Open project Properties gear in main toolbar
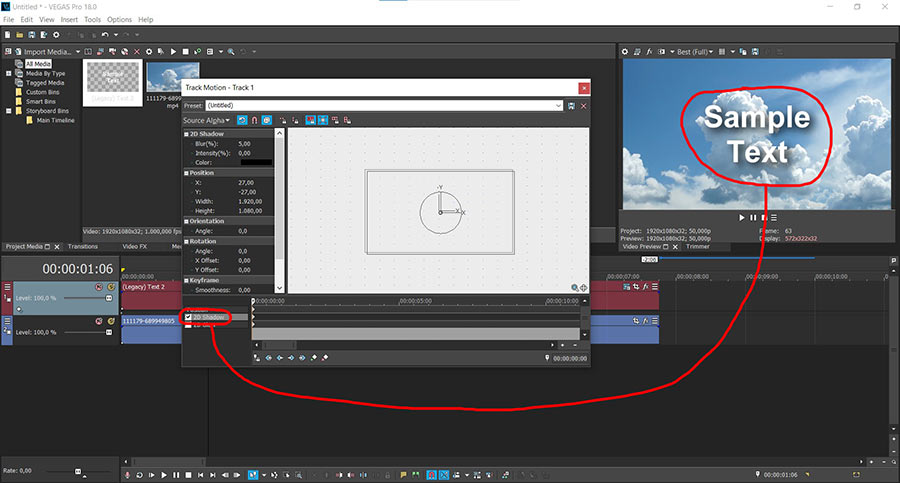Screen dimensions: 900x483 pos(56,35)
